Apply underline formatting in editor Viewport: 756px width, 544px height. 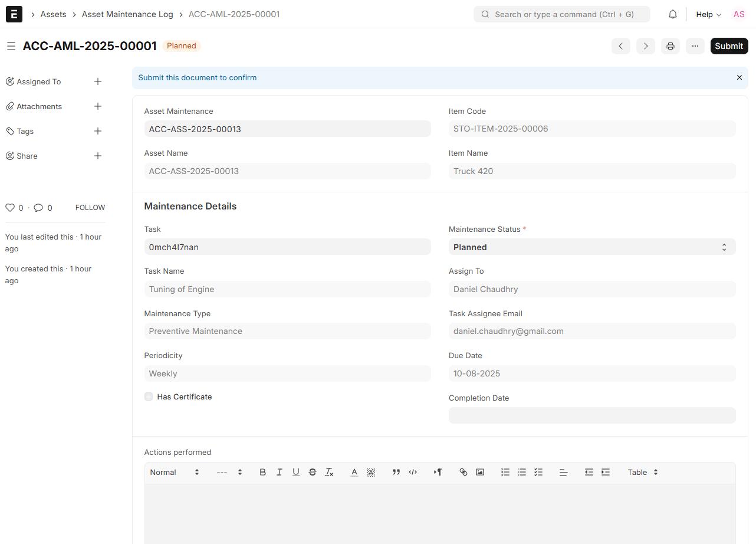coord(296,472)
